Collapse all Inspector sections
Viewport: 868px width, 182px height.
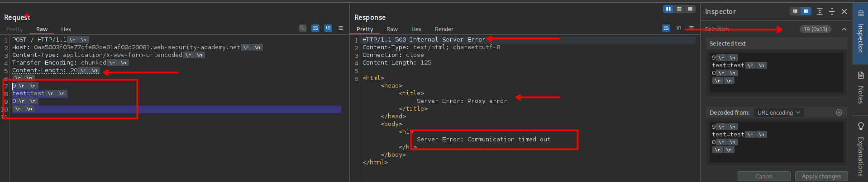click(x=832, y=12)
